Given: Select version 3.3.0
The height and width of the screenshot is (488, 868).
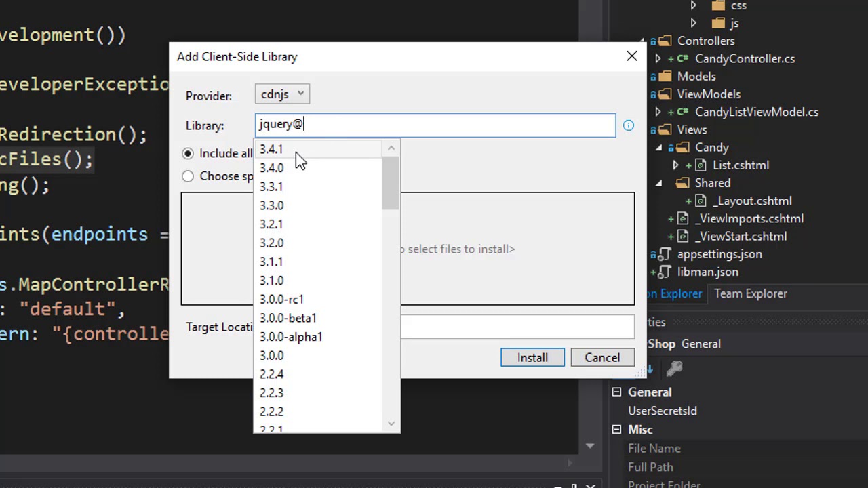Looking at the screenshot, I should 318,205.
